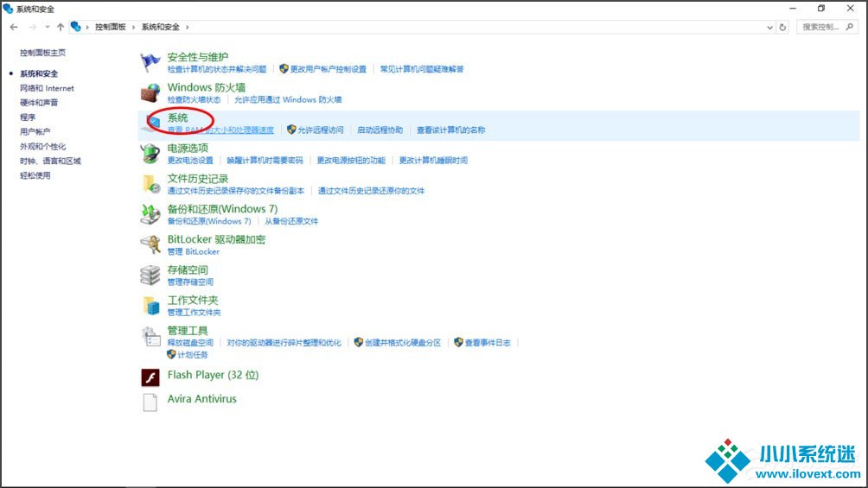The height and width of the screenshot is (488, 868).
Task: Click 管理 BitLocker link
Action: (193, 251)
